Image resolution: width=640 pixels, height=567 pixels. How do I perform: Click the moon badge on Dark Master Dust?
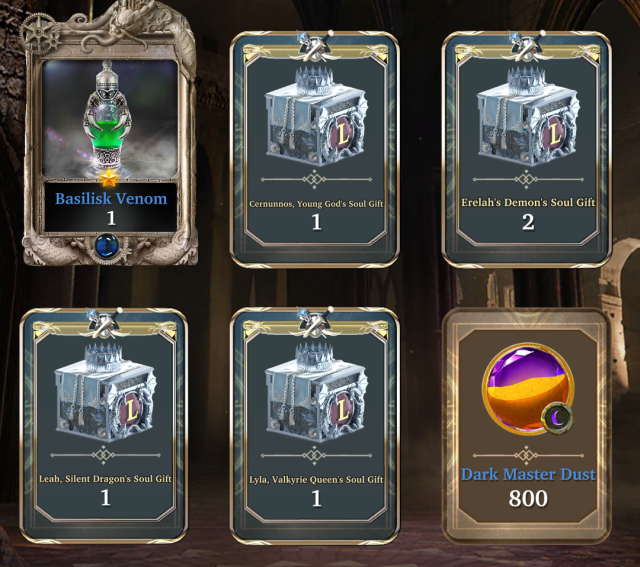(x=557, y=418)
